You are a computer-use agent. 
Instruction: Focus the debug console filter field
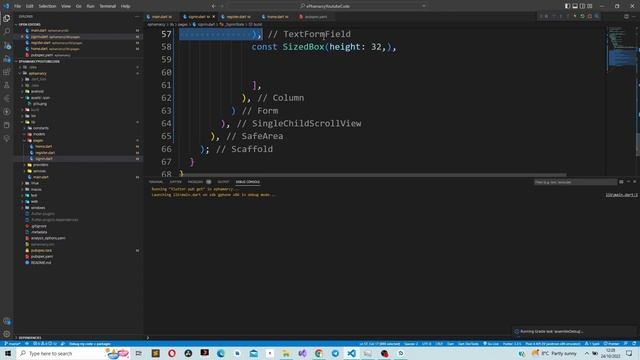575,182
